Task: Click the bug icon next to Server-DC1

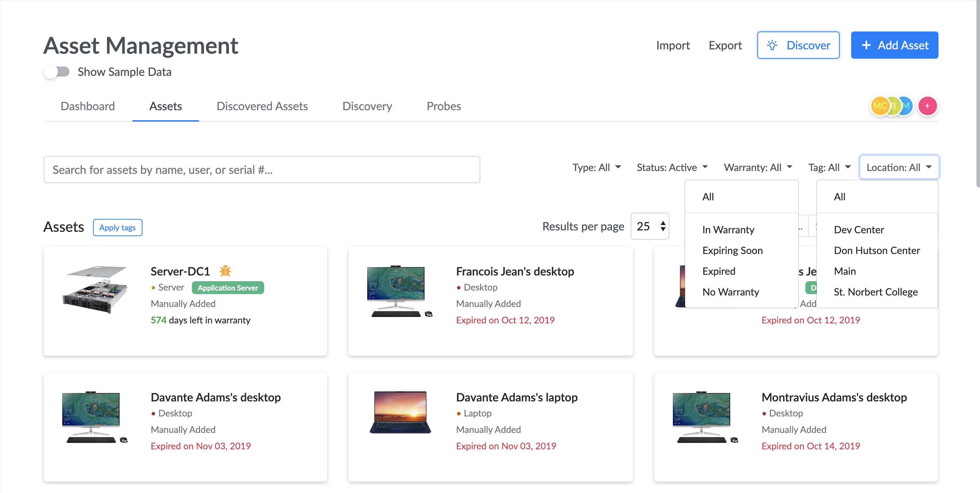Action: click(x=225, y=271)
